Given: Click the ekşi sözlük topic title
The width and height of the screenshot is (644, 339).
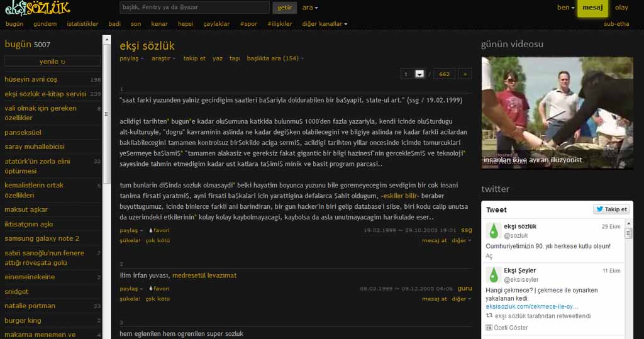Looking at the screenshot, I should (x=147, y=46).
